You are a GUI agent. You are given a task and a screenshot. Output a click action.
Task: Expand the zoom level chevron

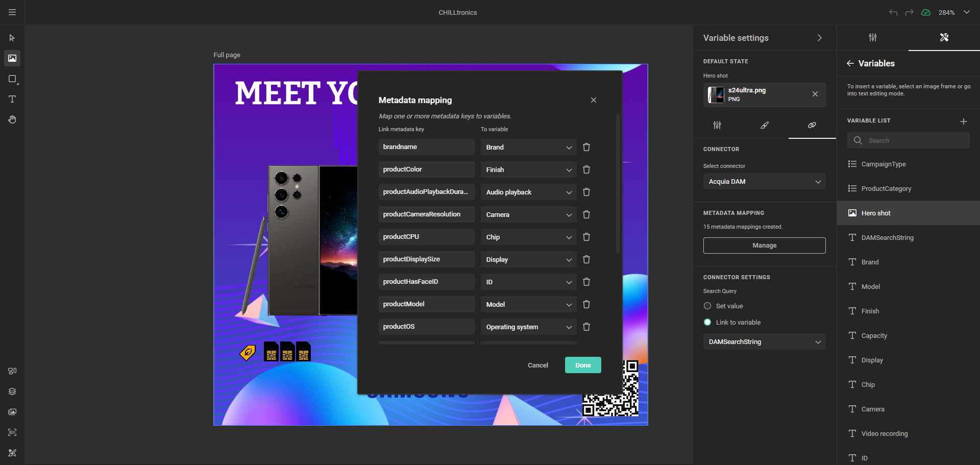pos(967,12)
